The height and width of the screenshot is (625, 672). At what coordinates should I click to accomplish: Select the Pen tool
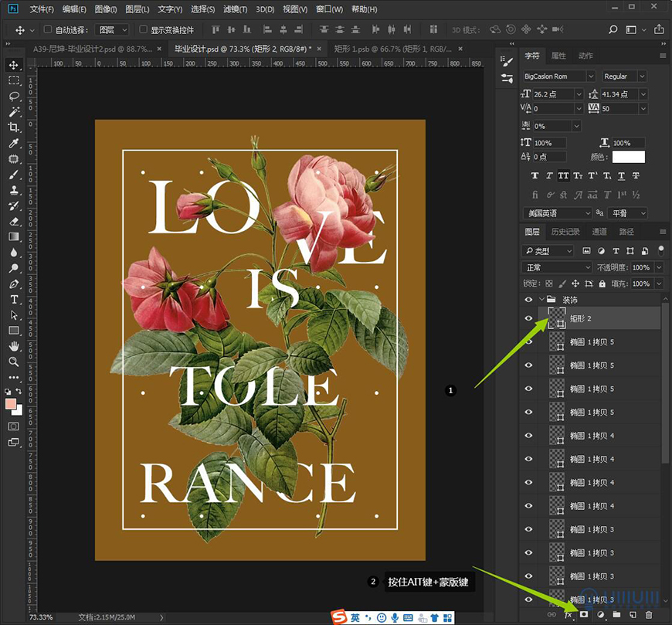[14, 284]
